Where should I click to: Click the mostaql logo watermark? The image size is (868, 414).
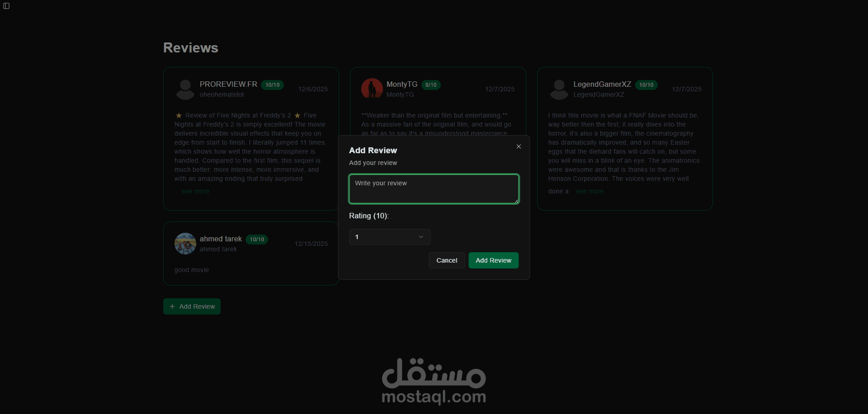pos(434,381)
